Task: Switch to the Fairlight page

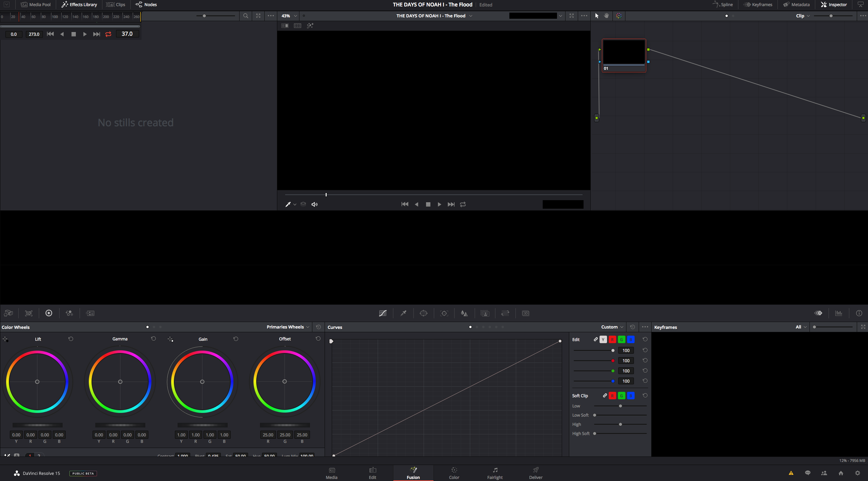Action: (x=495, y=473)
